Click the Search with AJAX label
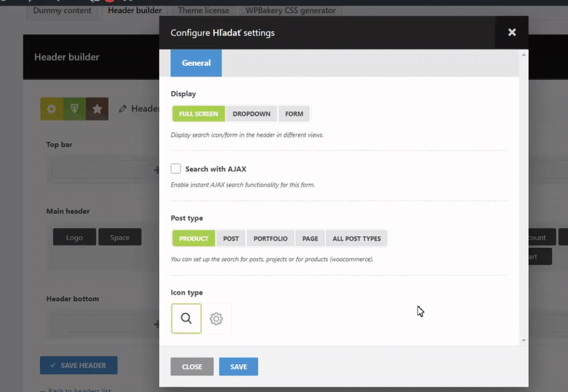 click(215, 169)
